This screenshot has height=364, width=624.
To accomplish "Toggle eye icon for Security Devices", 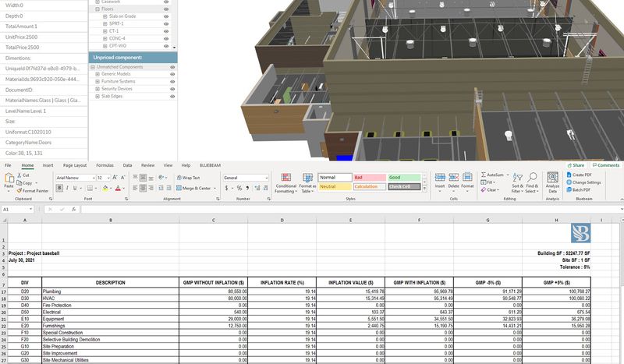I will [172, 89].
